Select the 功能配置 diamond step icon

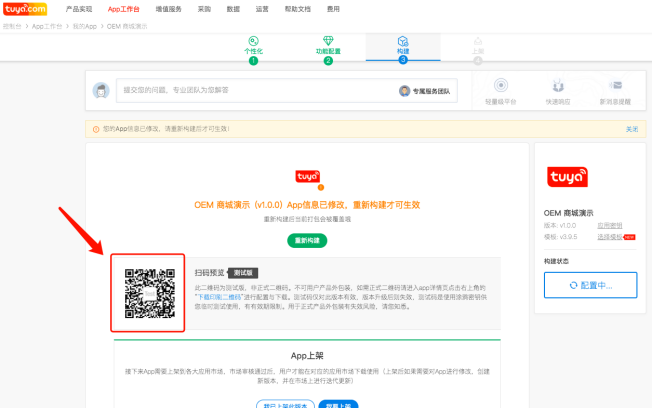[x=328, y=41]
